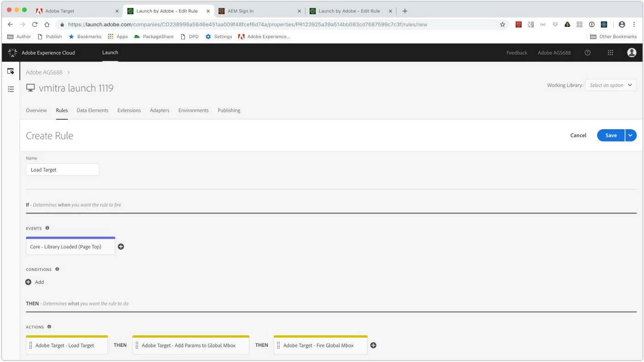Viewport: 644px width, 362px height.
Task: Switch to the Adapters tab
Action: (x=160, y=110)
